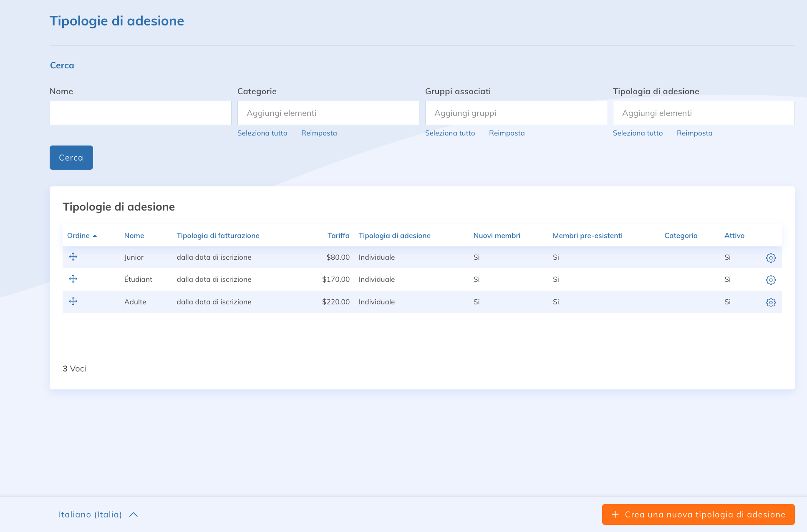807x532 pixels.
Task: Open settings gear for Étudiant membership
Action: coord(771,280)
